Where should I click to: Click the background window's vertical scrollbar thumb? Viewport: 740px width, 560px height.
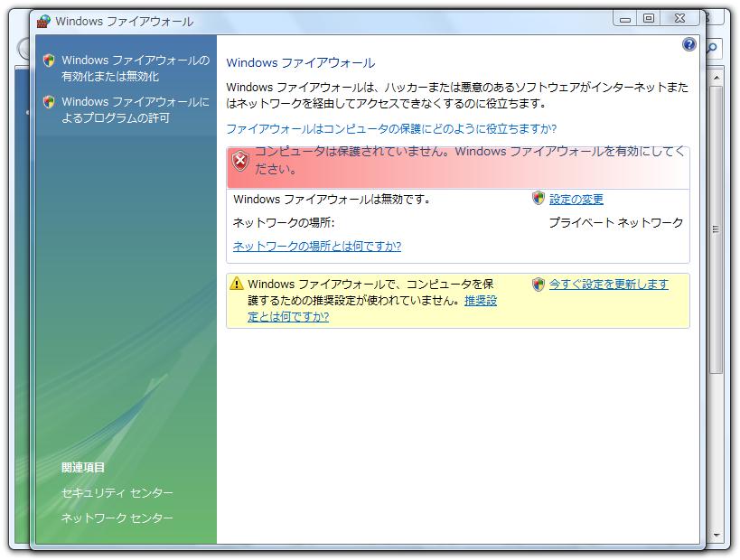pyautogui.click(x=716, y=230)
